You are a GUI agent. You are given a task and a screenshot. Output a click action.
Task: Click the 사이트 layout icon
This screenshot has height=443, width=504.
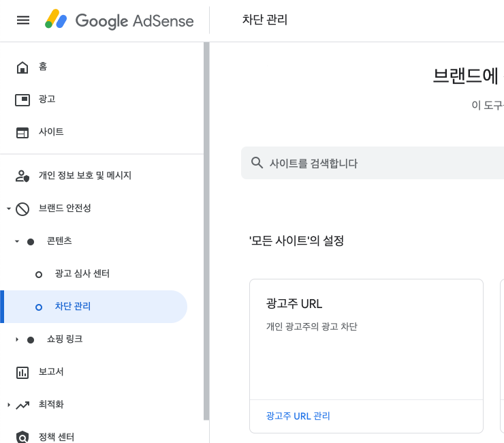(22, 132)
